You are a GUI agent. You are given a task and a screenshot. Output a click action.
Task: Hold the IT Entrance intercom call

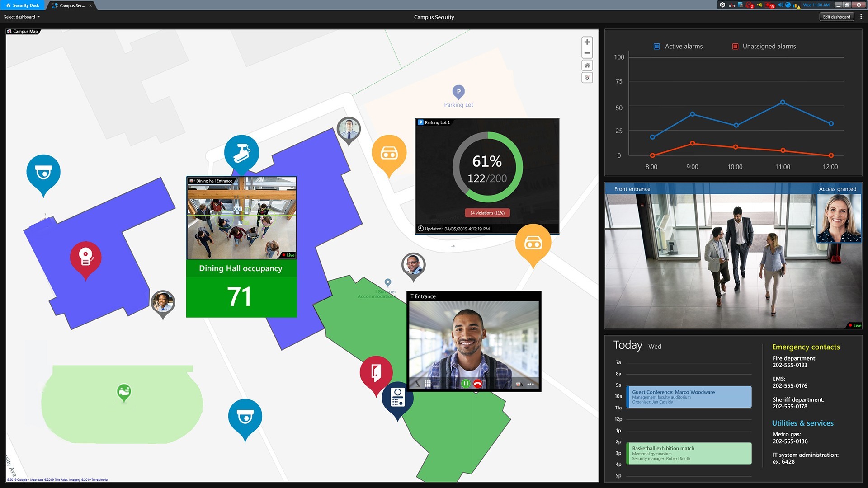466,384
